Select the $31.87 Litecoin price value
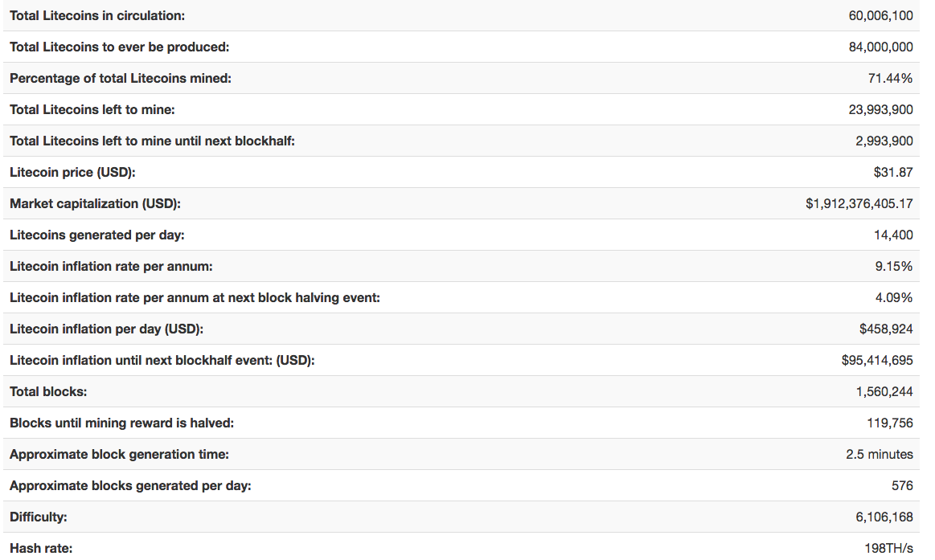935x560 pixels. pyautogui.click(x=893, y=173)
